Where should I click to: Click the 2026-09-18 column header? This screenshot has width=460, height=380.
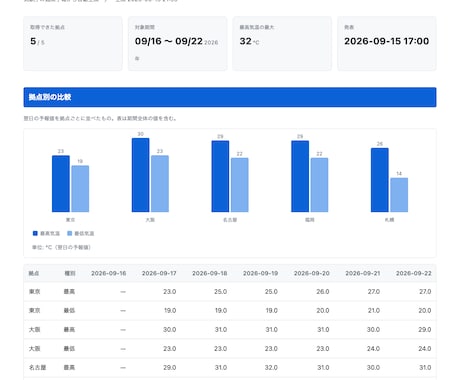[x=210, y=273]
